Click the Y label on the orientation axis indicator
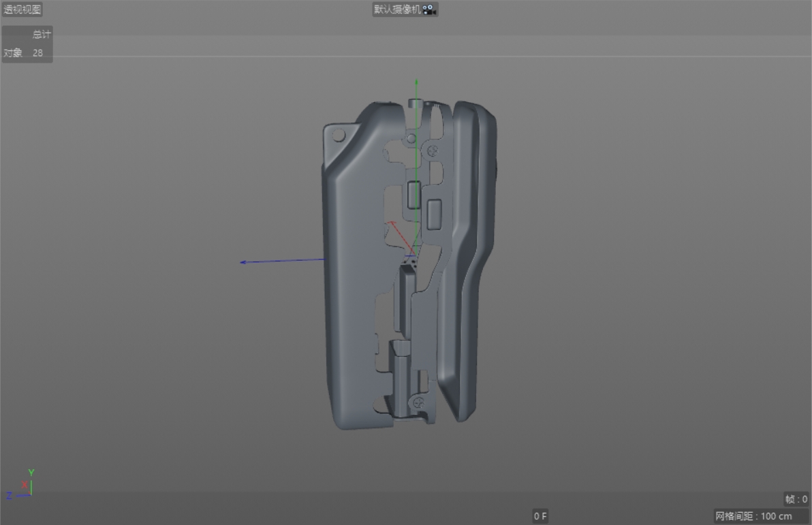This screenshot has width=812, height=525. pyautogui.click(x=30, y=471)
